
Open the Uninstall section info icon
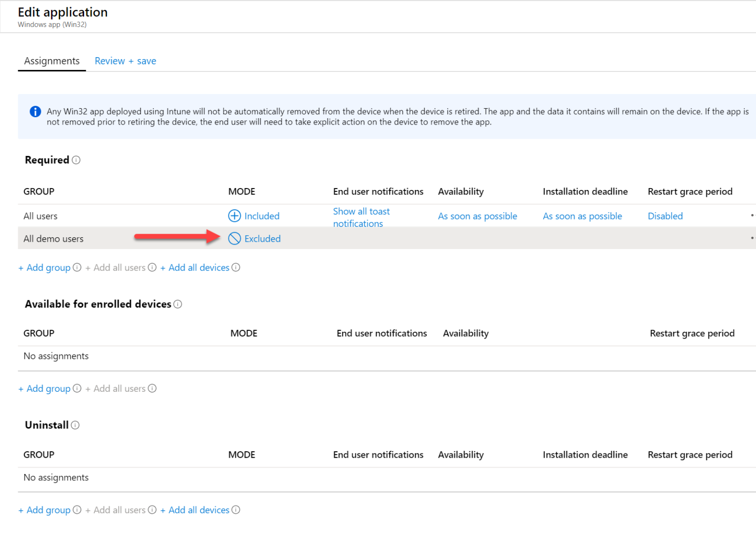pos(75,425)
